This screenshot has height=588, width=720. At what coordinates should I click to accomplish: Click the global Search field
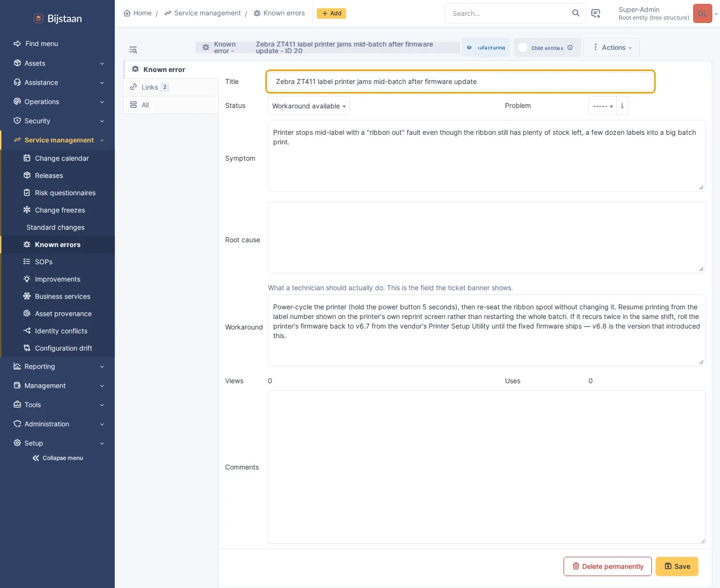509,13
